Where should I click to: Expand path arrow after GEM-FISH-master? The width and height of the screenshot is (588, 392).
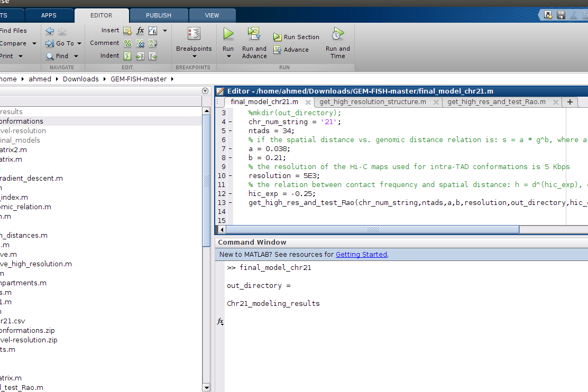[x=172, y=79]
